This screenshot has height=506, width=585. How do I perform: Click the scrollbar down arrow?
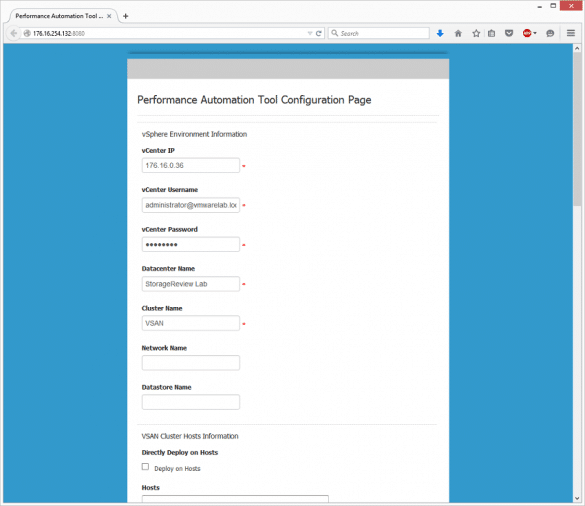click(577, 498)
